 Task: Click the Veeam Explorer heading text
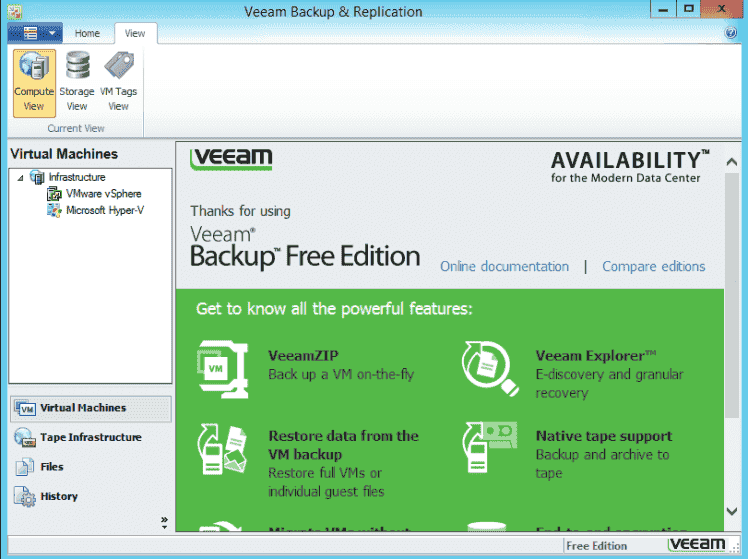(x=596, y=356)
